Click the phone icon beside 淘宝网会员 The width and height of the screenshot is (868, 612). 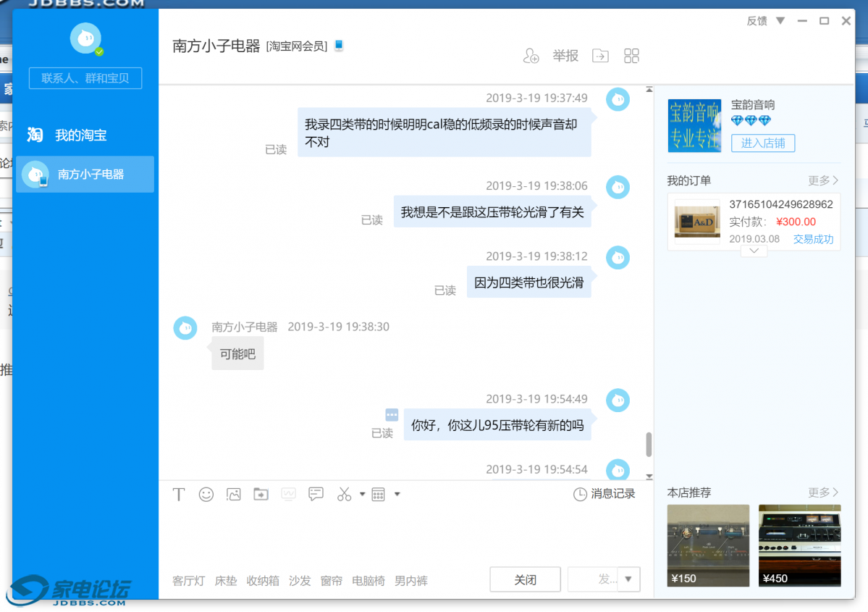[x=339, y=46]
